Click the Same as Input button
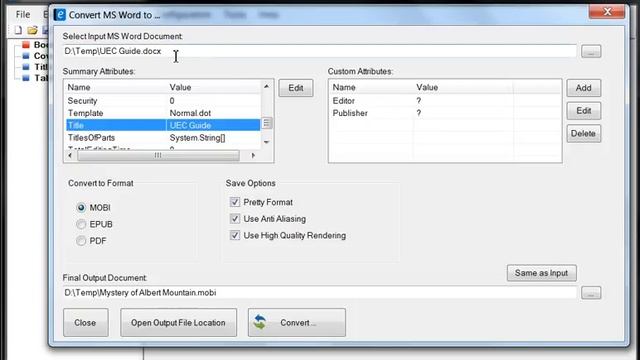This screenshot has width=640, height=360. click(542, 273)
